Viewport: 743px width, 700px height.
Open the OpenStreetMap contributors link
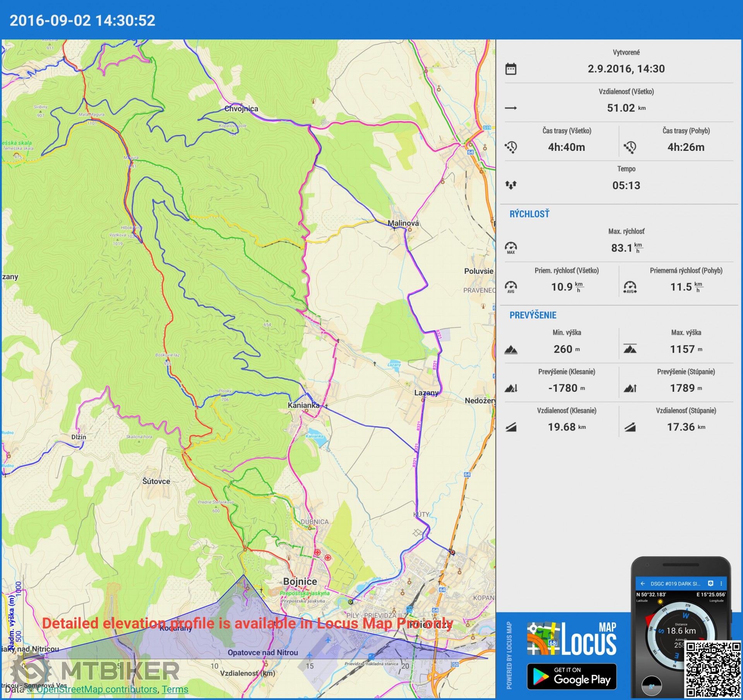tap(97, 689)
